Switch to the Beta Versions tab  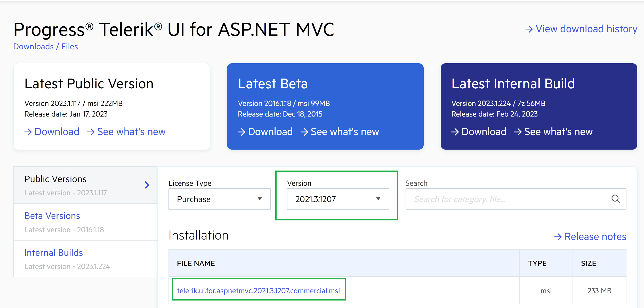(x=52, y=216)
